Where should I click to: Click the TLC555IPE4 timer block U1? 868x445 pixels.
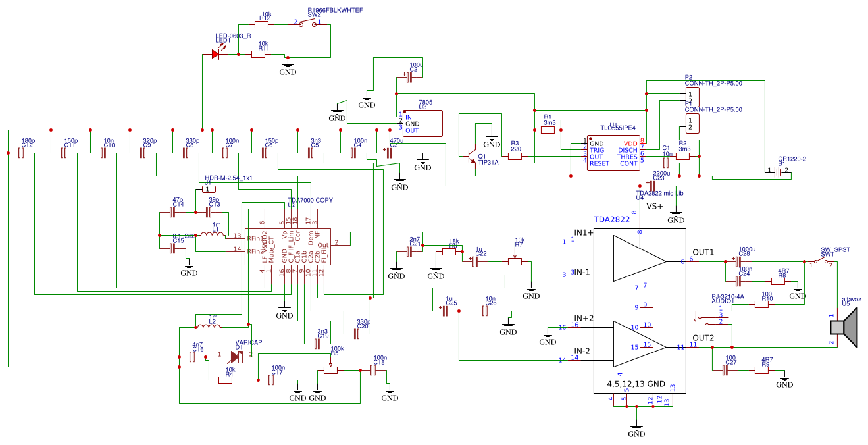coord(612,153)
